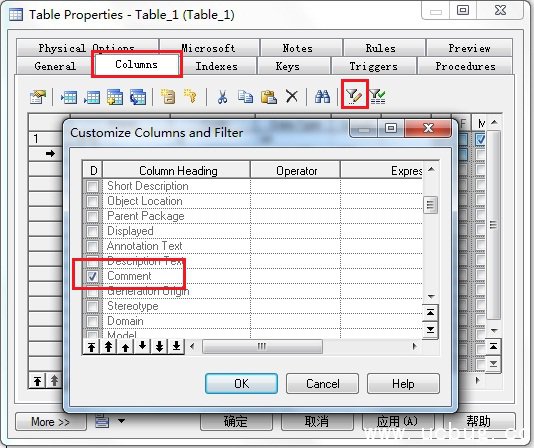Open Find a Row binoculars icon

coord(322,97)
